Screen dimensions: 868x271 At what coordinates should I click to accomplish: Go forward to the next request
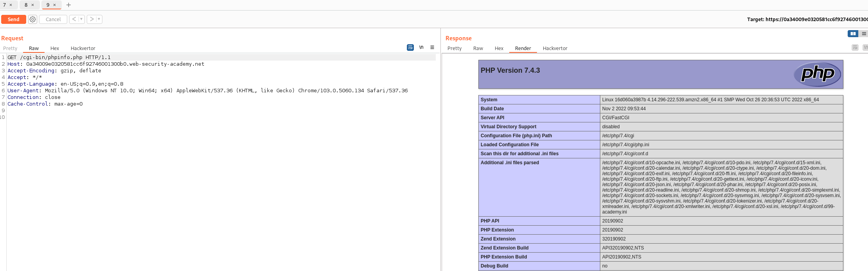click(x=91, y=19)
